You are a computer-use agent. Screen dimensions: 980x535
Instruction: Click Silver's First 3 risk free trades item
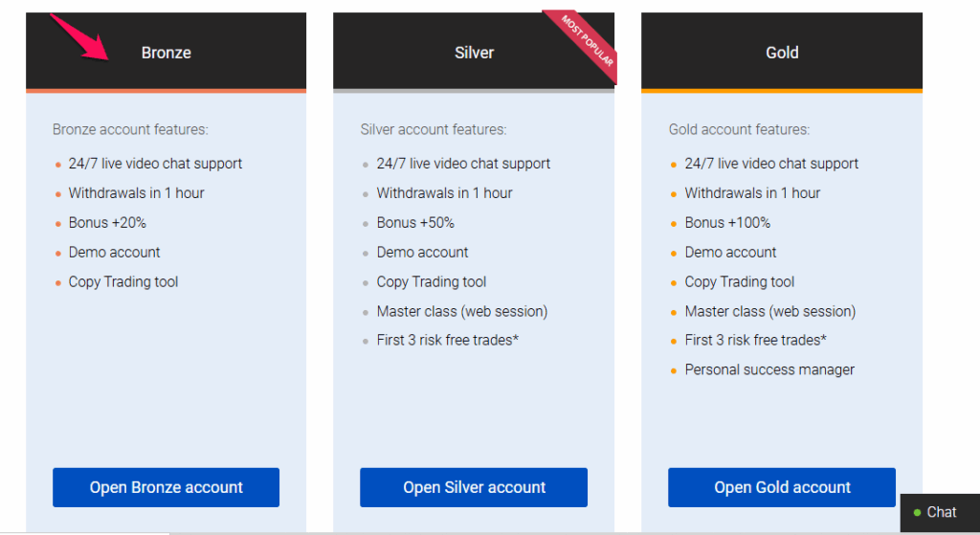pos(448,340)
